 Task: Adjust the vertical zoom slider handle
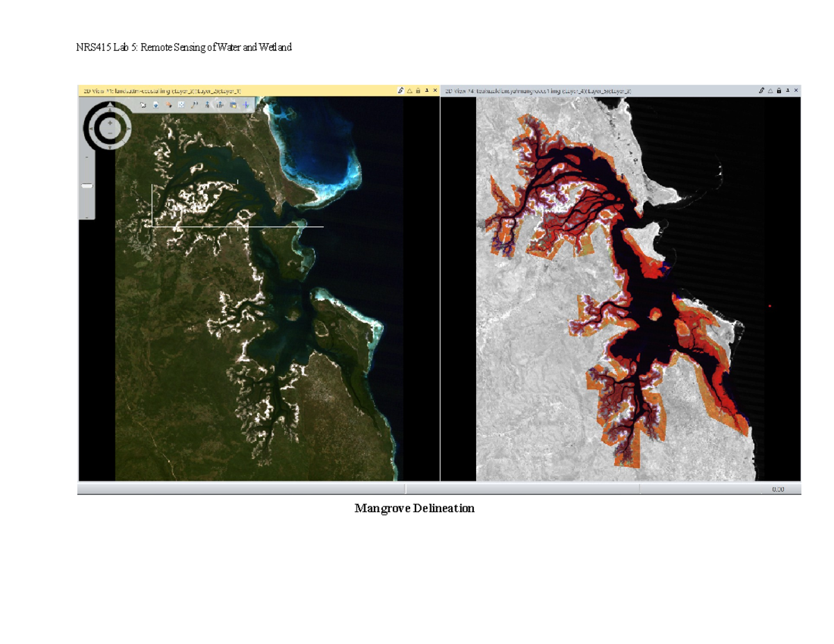86,185
